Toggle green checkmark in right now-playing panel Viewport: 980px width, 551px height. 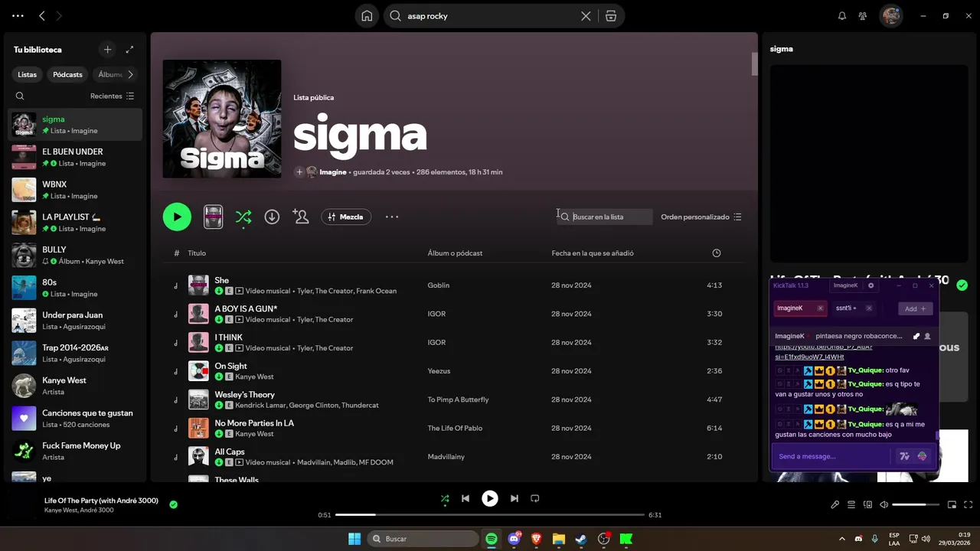pos(962,285)
